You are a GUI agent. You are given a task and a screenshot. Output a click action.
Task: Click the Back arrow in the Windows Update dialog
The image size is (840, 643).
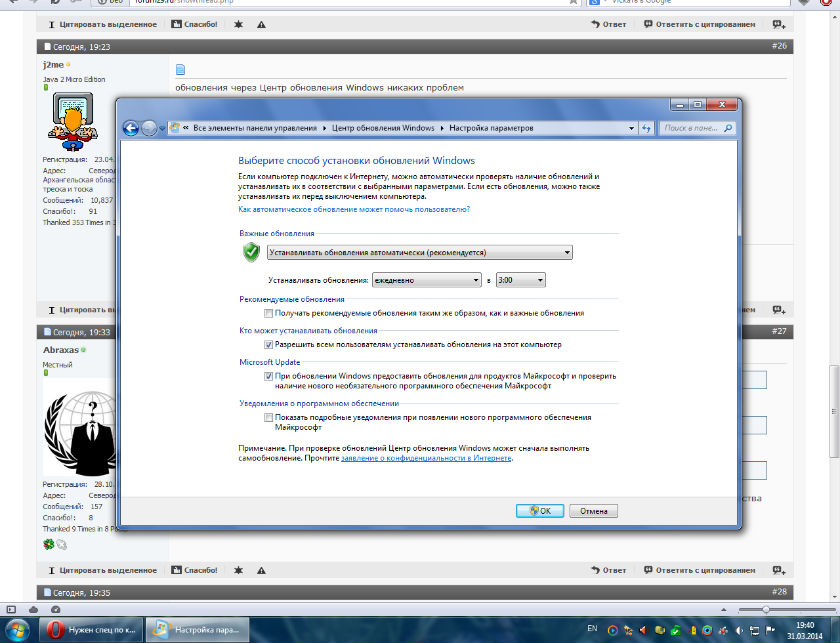(131, 128)
